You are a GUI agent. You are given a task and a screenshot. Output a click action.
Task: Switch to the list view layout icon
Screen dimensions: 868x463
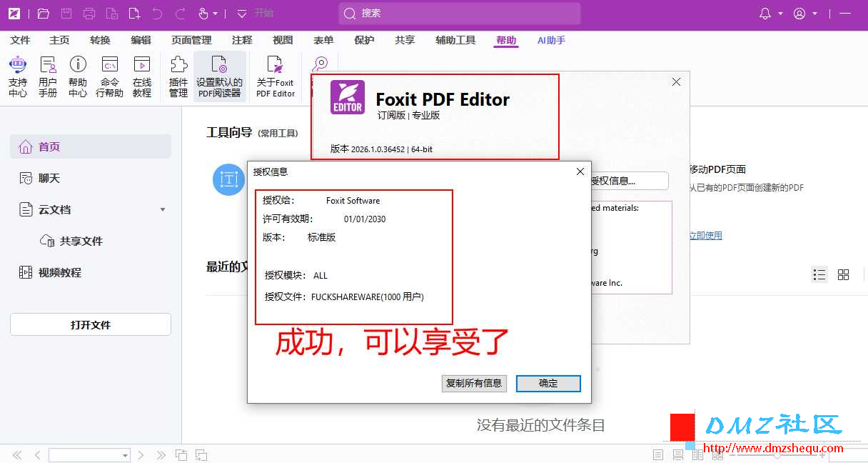tap(819, 274)
